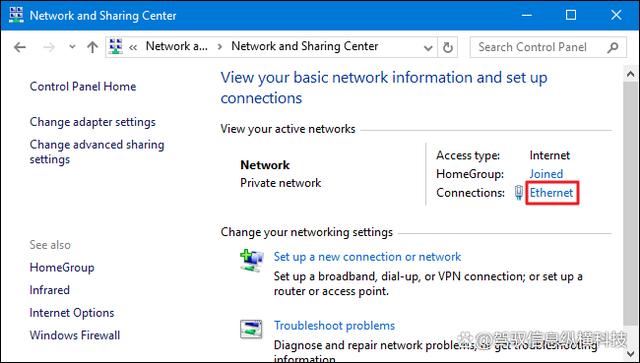Click the Troubleshoot problems icon
This screenshot has height=363, width=640.
tap(251, 329)
